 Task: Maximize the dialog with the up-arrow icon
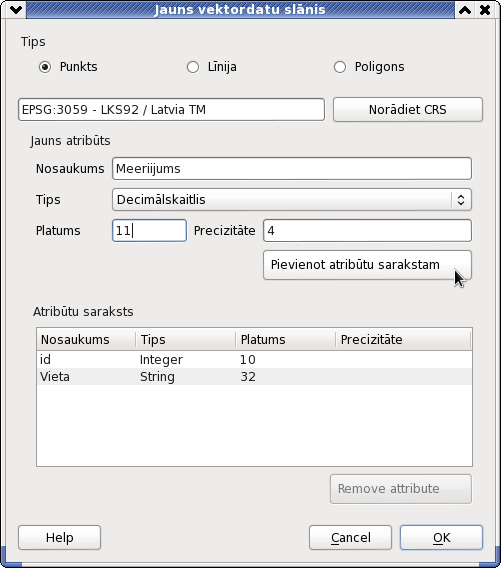click(x=465, y=9)
